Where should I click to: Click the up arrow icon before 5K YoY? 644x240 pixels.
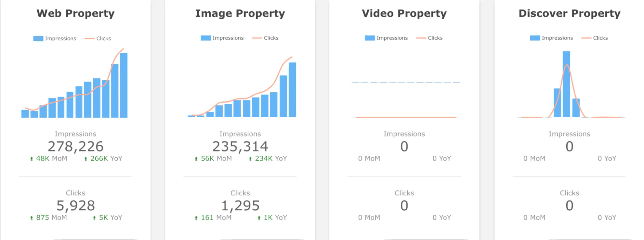click(94, 218)
